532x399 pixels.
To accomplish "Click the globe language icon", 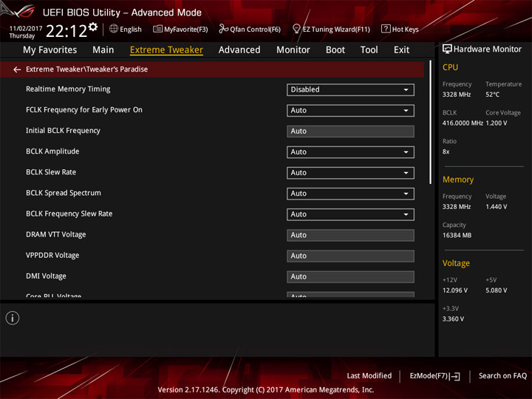I will (114, 29).
